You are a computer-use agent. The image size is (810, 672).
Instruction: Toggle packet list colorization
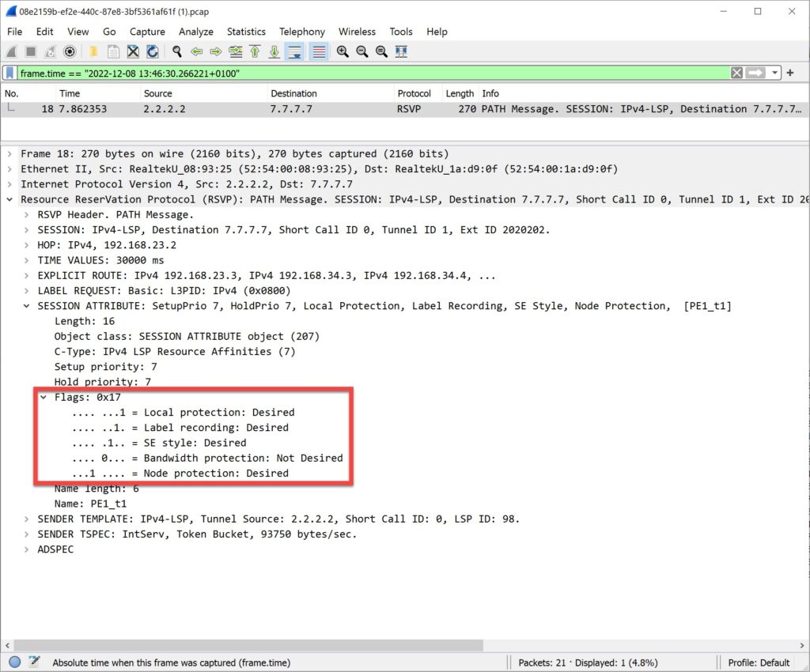tap(317, 51)
